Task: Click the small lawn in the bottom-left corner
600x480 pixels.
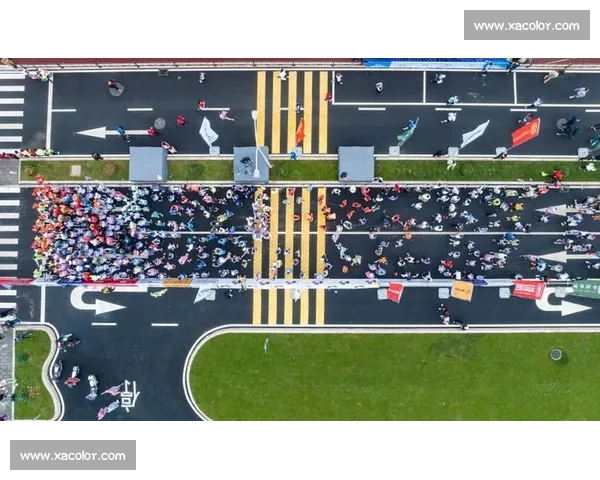Action: pyautogui.click(x=31, y=374)
